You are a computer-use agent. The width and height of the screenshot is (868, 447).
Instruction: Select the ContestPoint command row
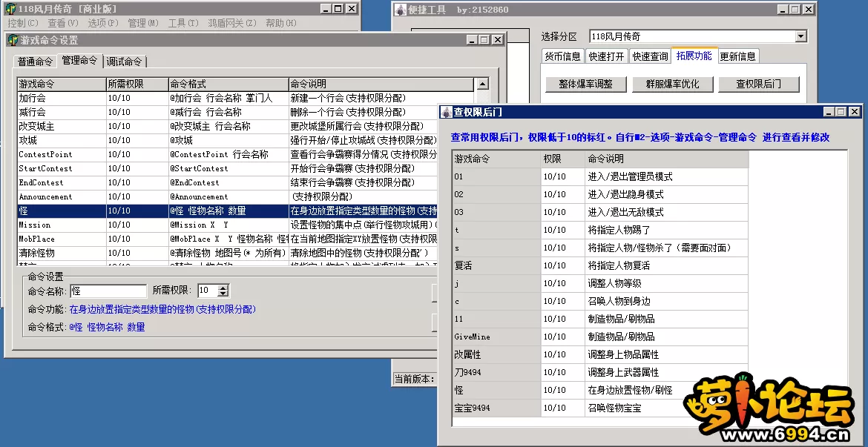click(x=228, y=154)
